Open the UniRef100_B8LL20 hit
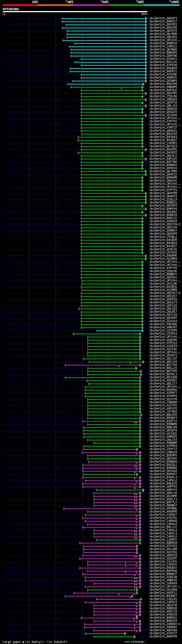 click(x=163, y=368)
